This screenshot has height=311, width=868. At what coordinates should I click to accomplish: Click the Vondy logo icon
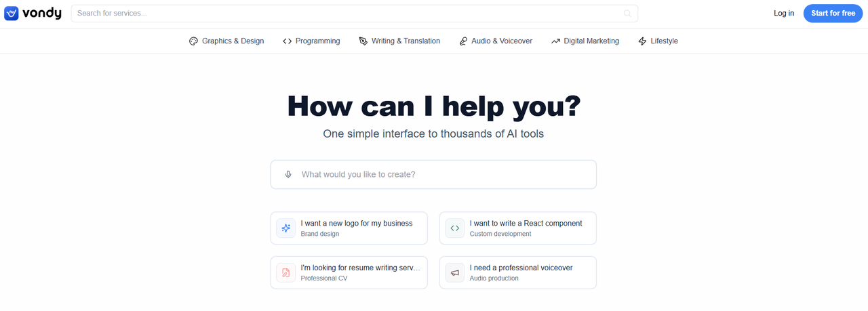coord(12,14)
